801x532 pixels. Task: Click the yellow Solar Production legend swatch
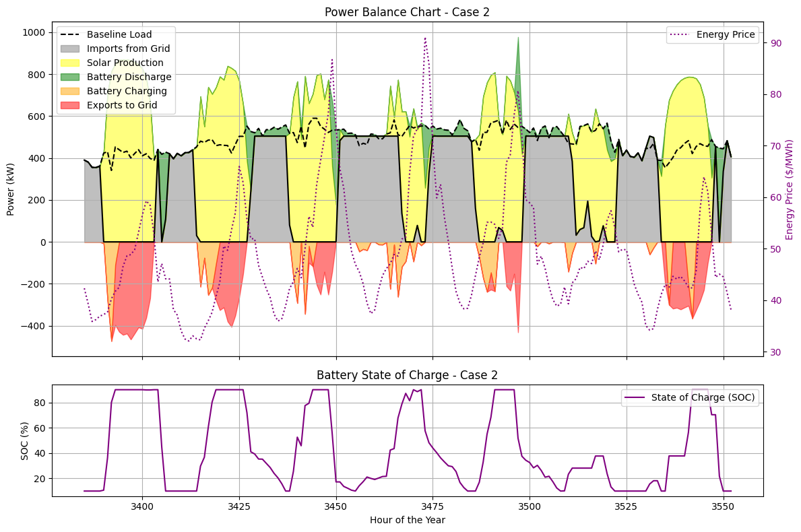(71, 63)
